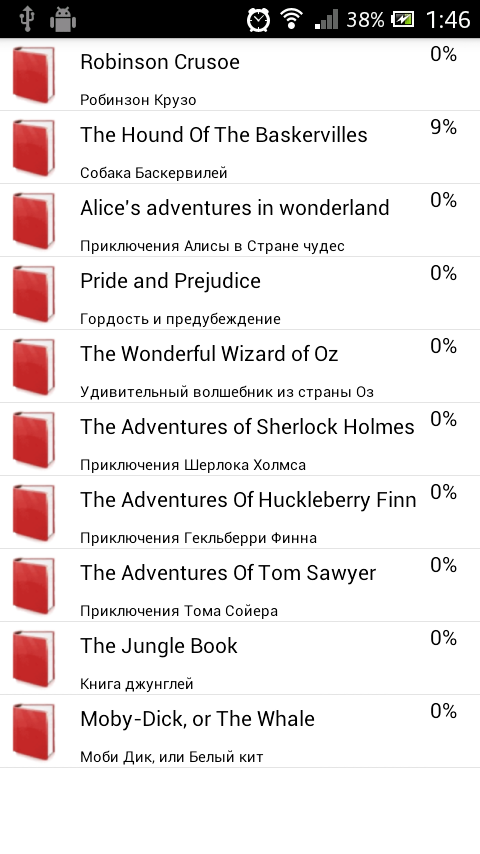
Task: Tap the USB connection icon in status bar
Action: click(x=26, y=20)
